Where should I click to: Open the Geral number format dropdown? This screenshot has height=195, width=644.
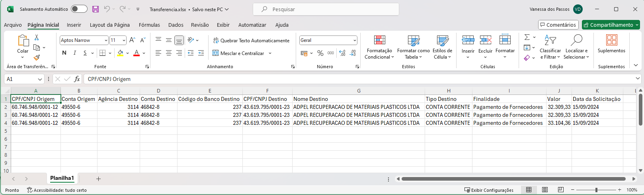[x=354, y=40]
